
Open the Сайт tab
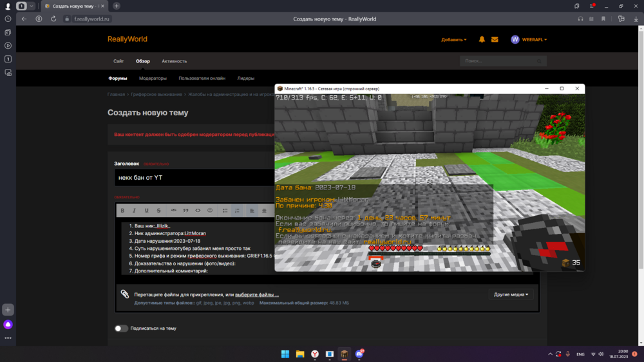pos(118,61)
